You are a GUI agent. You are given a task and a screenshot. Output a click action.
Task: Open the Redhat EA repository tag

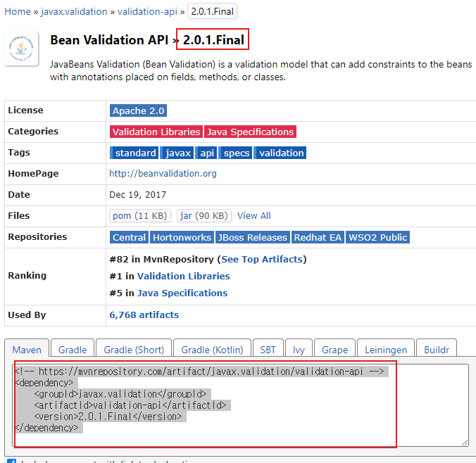tap(318, 237)
